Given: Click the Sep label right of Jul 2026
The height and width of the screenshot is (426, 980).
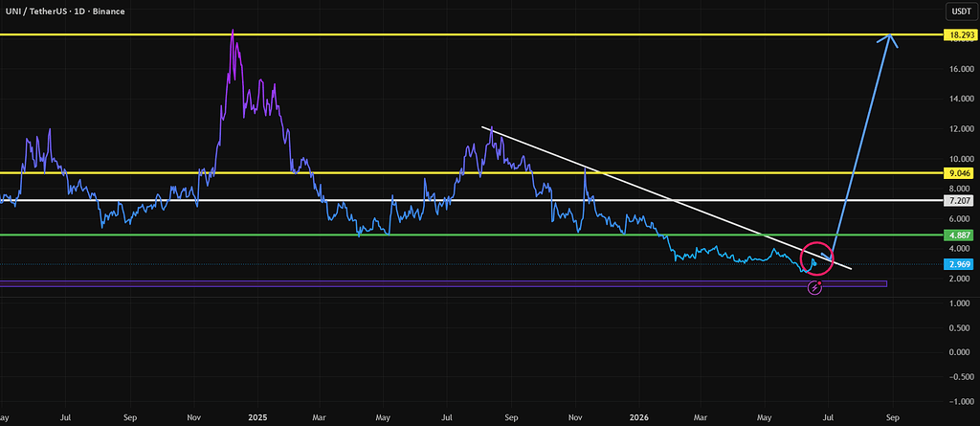Looking at the screenshot, I should click(893, 416).
